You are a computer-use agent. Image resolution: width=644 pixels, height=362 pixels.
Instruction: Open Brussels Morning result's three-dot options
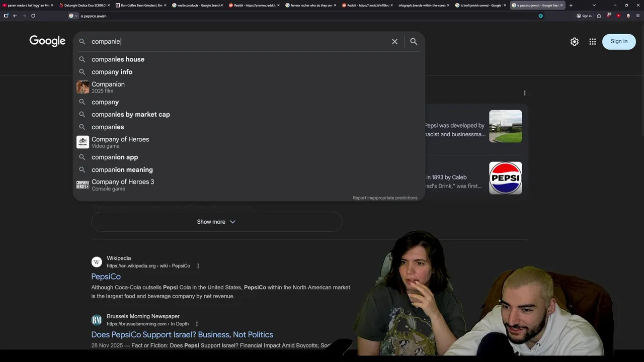197,324
